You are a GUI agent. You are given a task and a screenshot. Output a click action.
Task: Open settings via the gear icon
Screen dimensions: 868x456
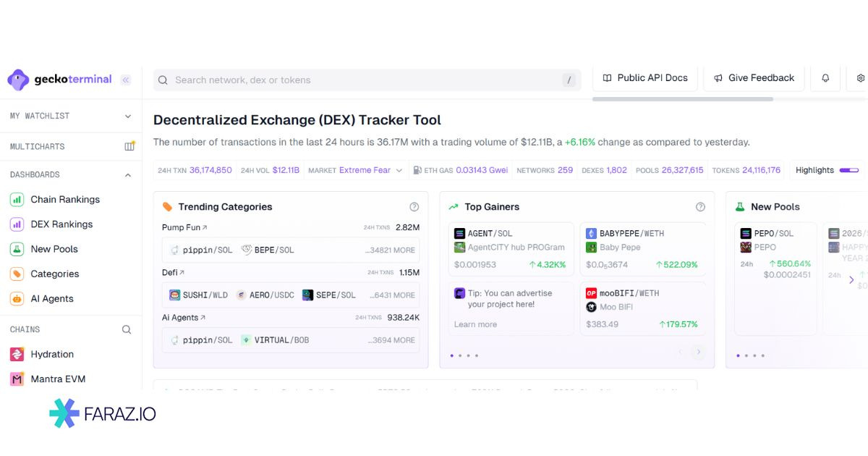(860, 78)
